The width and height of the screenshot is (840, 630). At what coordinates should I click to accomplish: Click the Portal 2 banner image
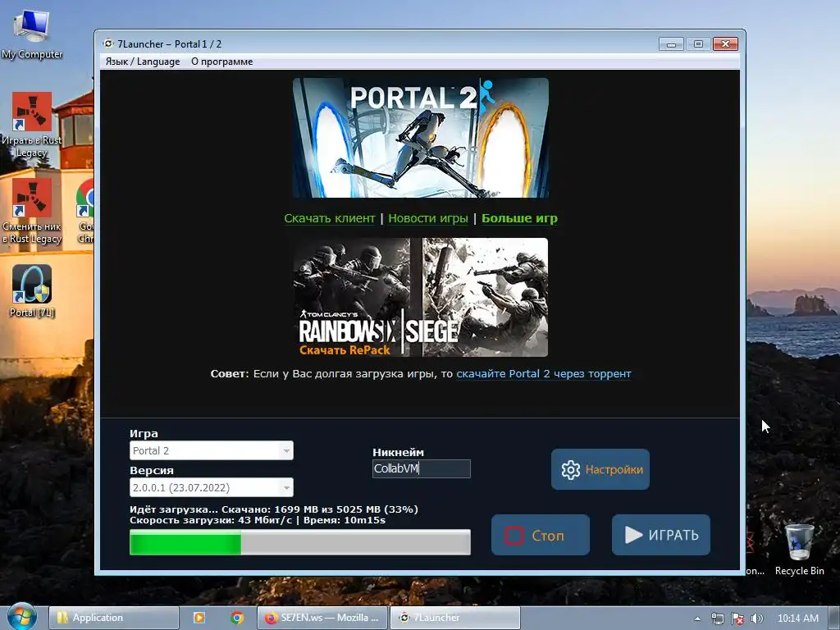(x=421, y=138)
